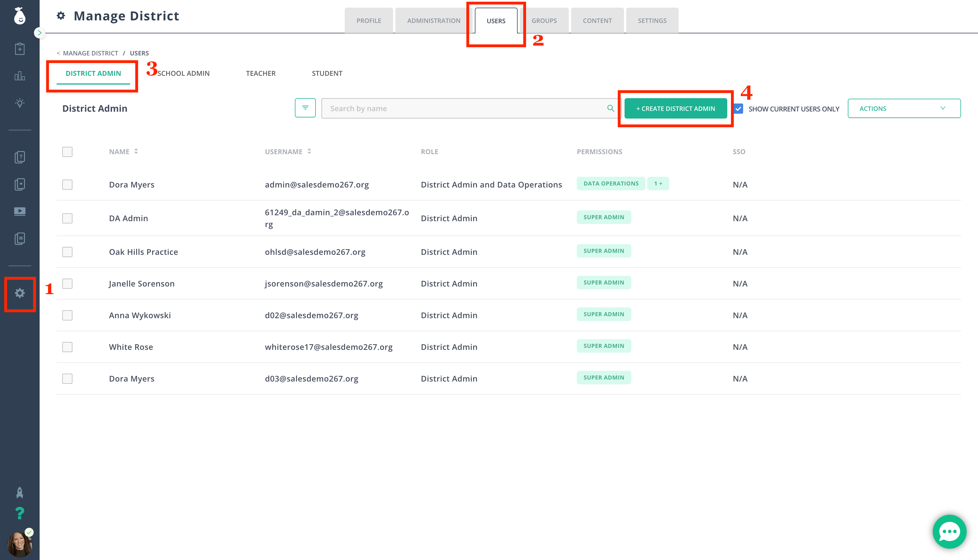
Task: Click the Pear Deck pear logo
Action: [x=20, y=16]
